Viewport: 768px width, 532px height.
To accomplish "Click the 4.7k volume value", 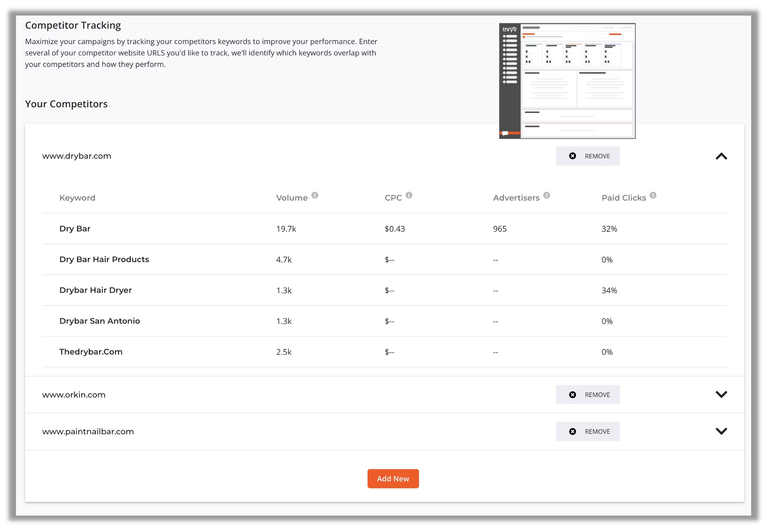I will [x=284, y=260].
